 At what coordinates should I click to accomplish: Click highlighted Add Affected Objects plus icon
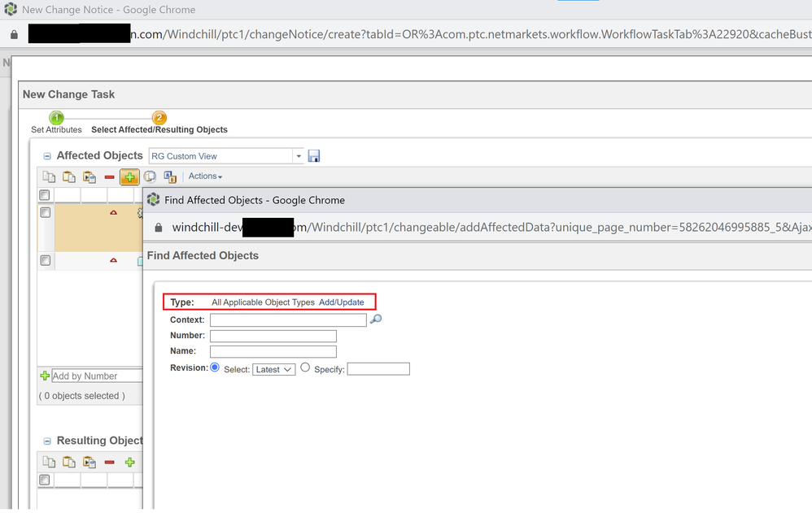[129, 177]
